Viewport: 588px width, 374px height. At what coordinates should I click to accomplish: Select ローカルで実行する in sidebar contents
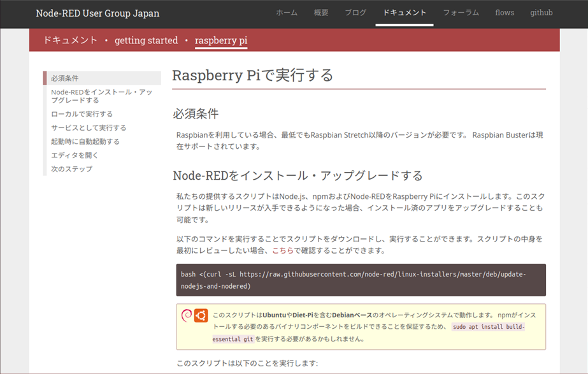point(82,114)
